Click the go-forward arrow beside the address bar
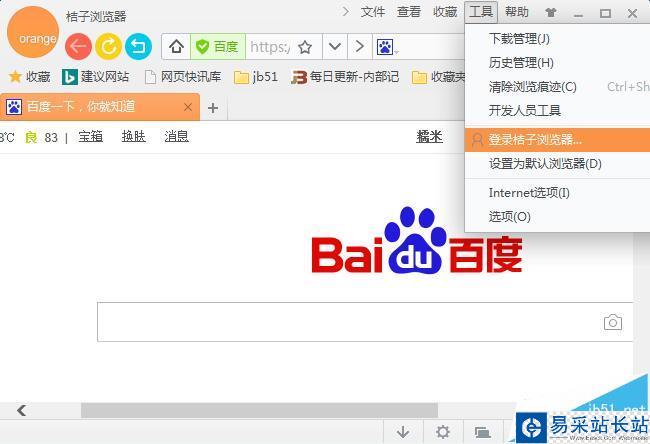This screenshot has width=650, height=444. [x=360, y=46]
